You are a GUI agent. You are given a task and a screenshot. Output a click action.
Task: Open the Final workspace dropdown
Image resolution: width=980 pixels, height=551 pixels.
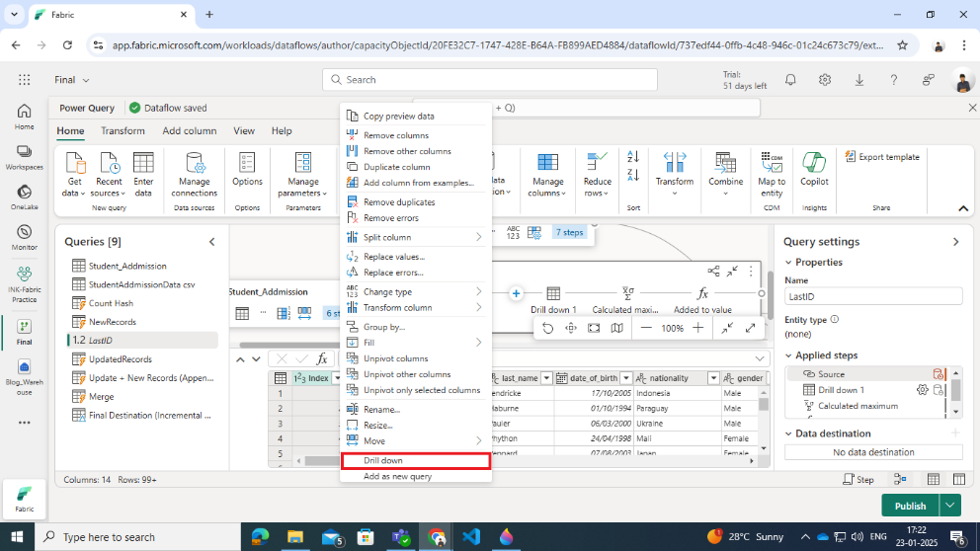[x=72, y=80]
